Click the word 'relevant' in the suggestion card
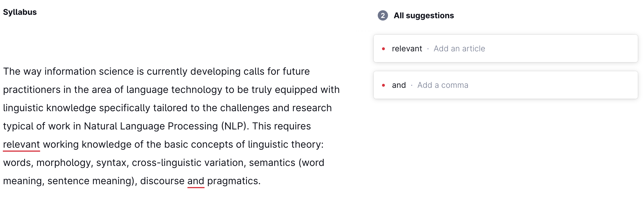 pos(407,49)
